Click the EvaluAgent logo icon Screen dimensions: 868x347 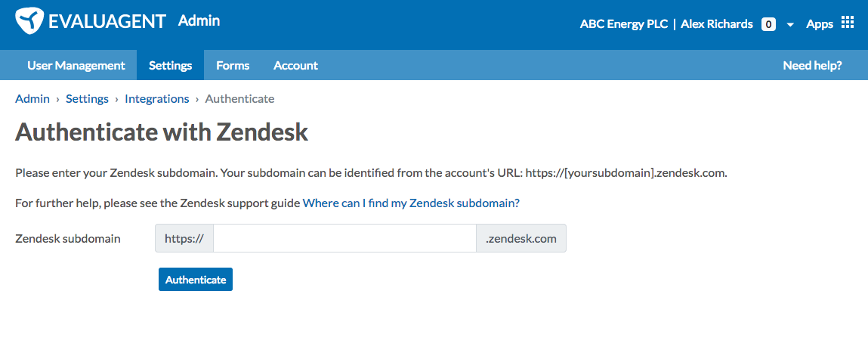(29, 22)
